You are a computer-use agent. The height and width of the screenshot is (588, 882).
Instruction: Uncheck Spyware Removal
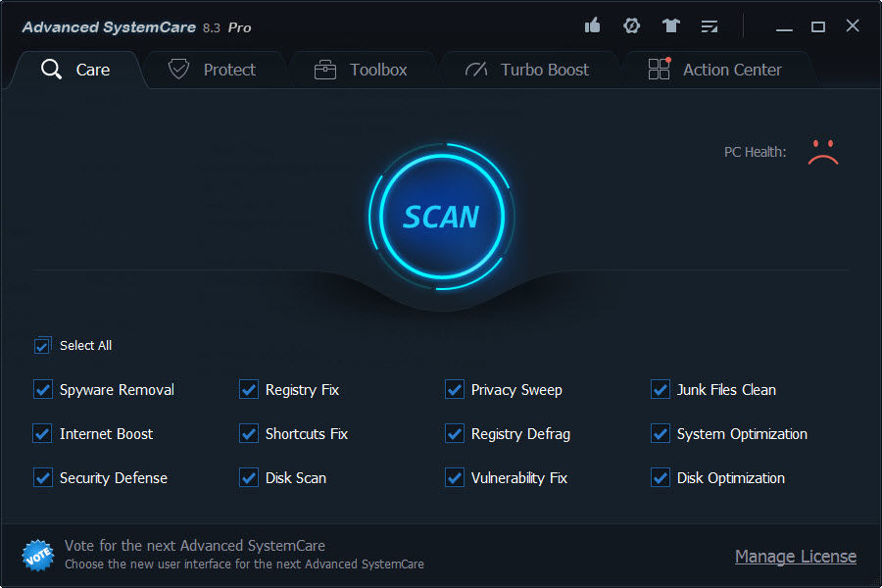43,389
